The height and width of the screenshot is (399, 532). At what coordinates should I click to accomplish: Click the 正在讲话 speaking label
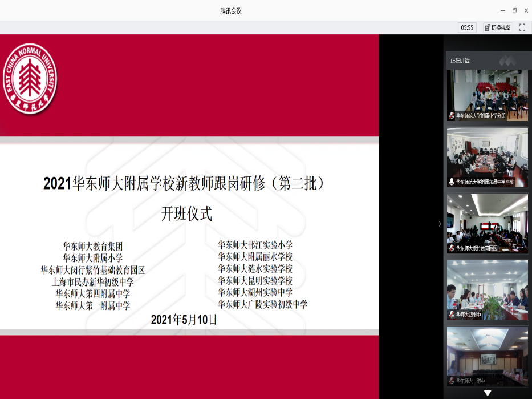pos(460,61)
